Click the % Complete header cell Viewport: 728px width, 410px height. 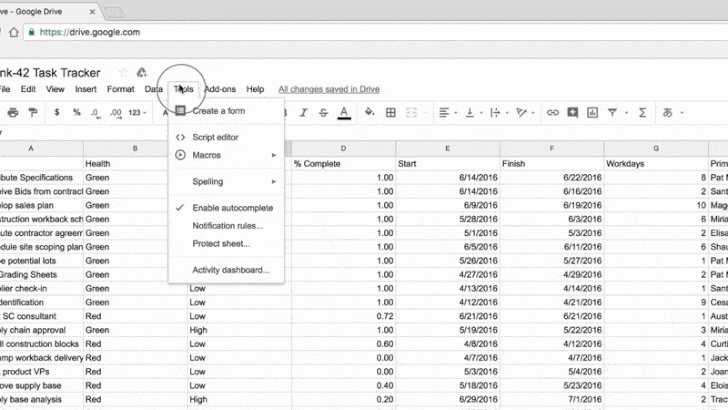(x=344, y=163)
